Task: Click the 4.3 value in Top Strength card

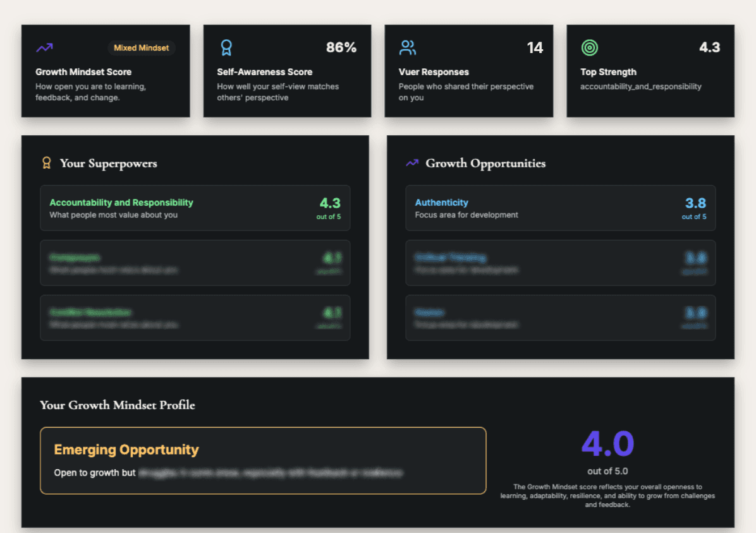Action: (710, 47)
